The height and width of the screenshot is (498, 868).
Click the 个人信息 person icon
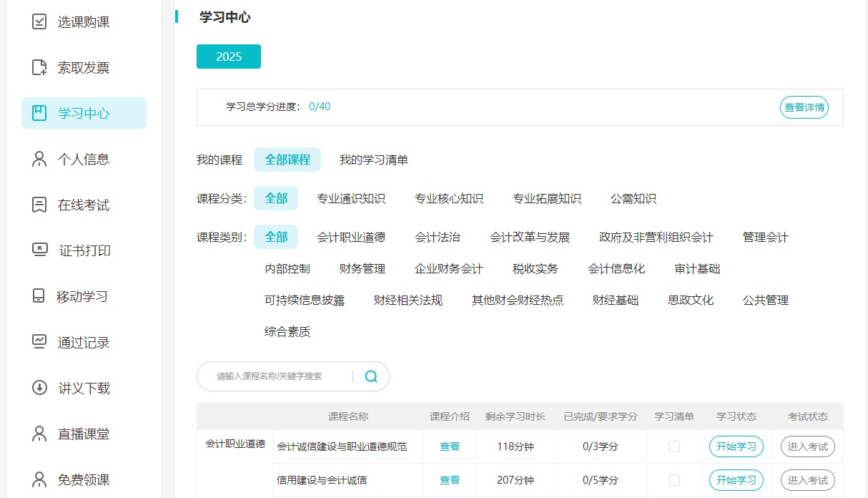click(x=39, y=159)
